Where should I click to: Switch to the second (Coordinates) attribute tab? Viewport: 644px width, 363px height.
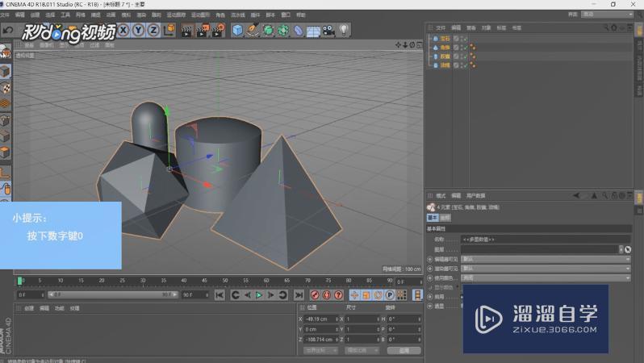tap(445, 218)
